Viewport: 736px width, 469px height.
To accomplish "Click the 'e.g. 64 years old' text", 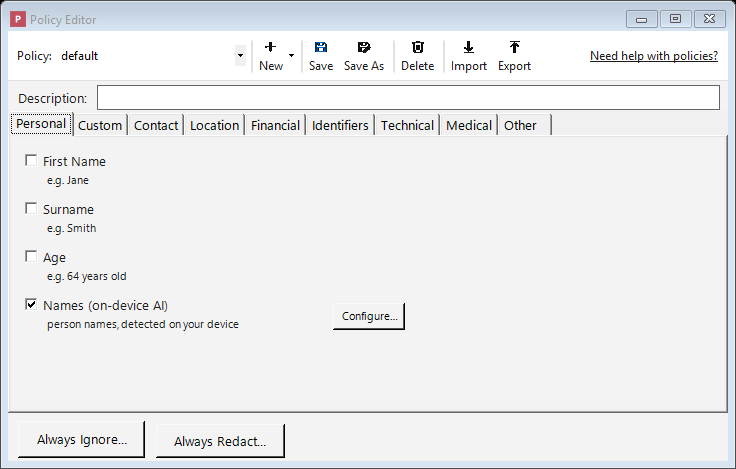I will (x=86, y=276).
